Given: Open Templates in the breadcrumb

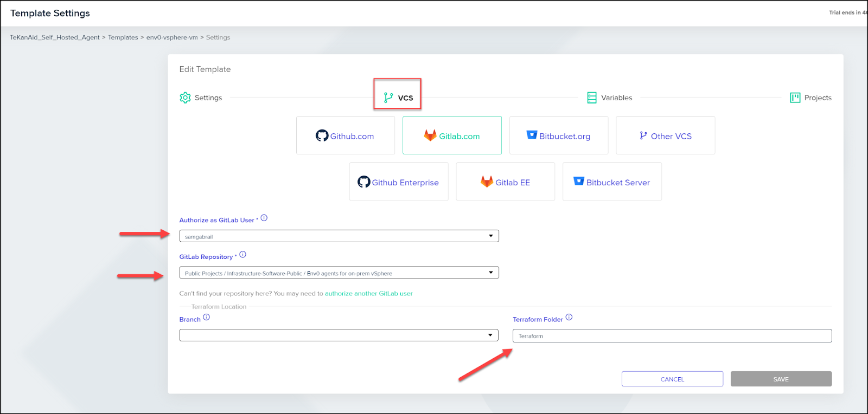Looking at the screenshot, I should (x=123, y=37).
